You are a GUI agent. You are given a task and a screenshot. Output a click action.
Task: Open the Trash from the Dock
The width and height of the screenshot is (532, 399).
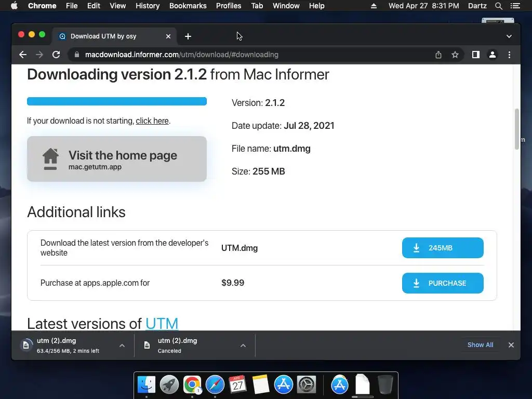(385, 385)
